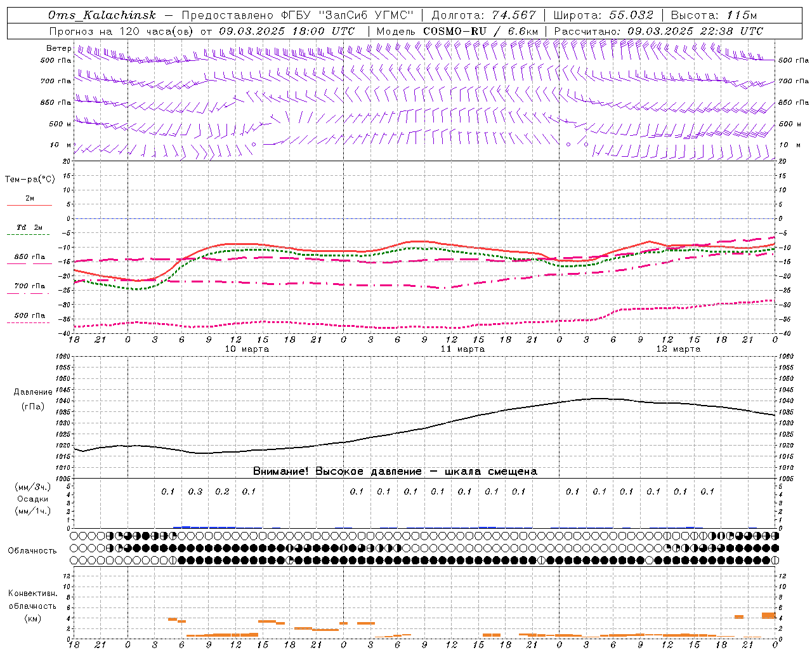The image size is (812, 650).
Task: Click the latitude value Широта: 55.032
Action: pos(603,15)
